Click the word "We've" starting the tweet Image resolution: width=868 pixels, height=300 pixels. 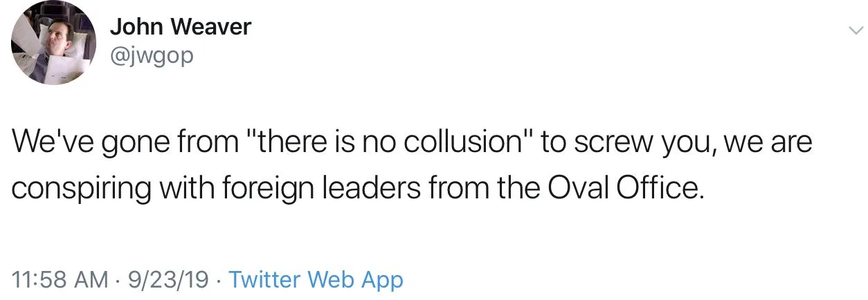pyautogui.click(x=51, y=143)
